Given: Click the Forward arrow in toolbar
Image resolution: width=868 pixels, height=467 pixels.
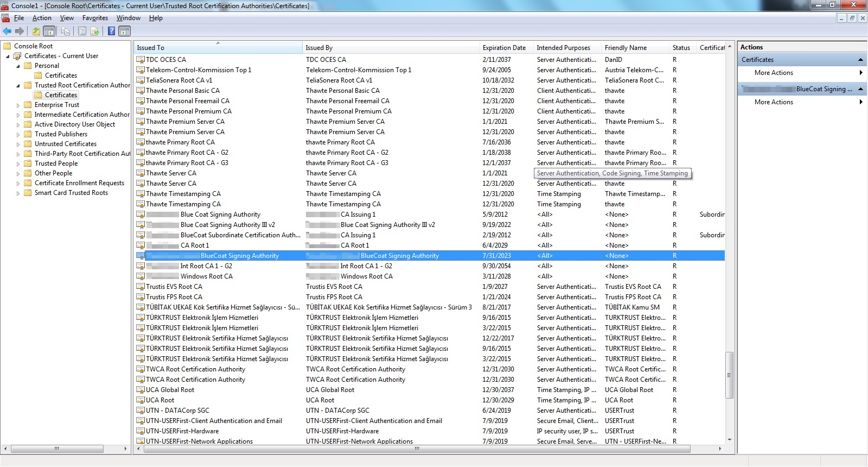Looking at the screenshot, I should click(20, 31).
